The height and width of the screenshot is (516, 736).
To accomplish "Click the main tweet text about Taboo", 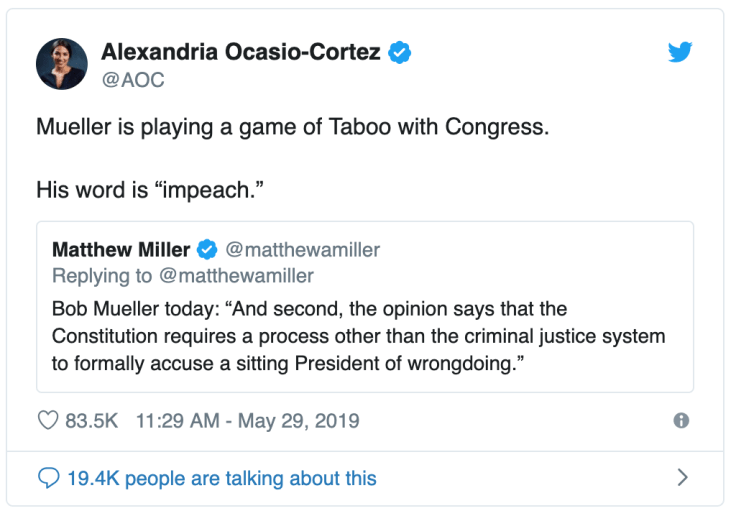I will [293, 129].
